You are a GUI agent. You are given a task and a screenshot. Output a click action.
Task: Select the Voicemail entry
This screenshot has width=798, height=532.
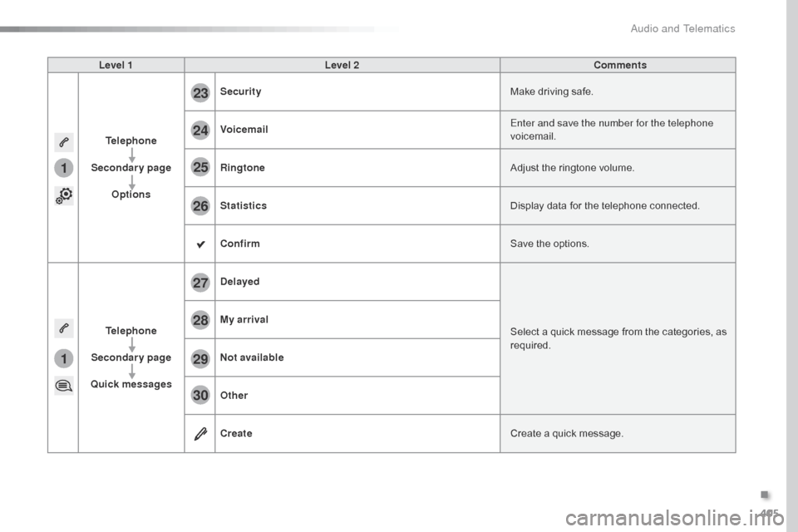(244, 130)
